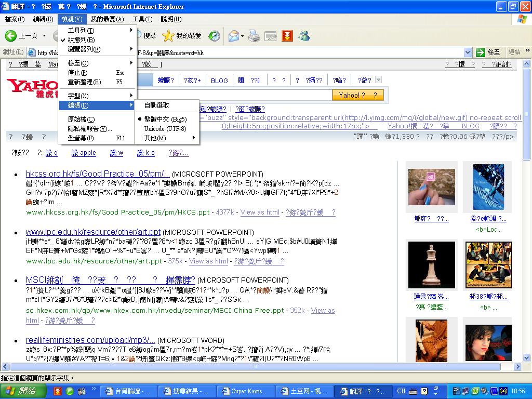Viewport: 532px width, 399px height.
Task: Open the 檔案 menu
Action: click(x=15, y=19)
